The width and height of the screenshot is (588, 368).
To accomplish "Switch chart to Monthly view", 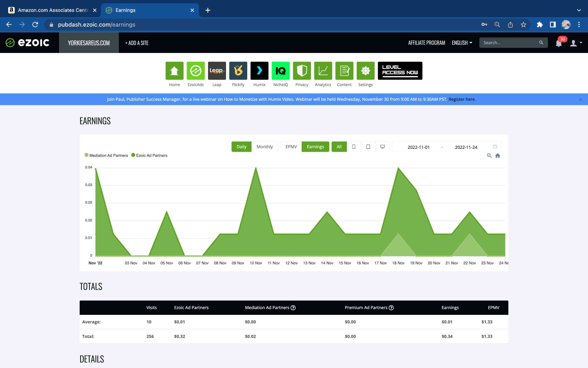I will (265, 147).
